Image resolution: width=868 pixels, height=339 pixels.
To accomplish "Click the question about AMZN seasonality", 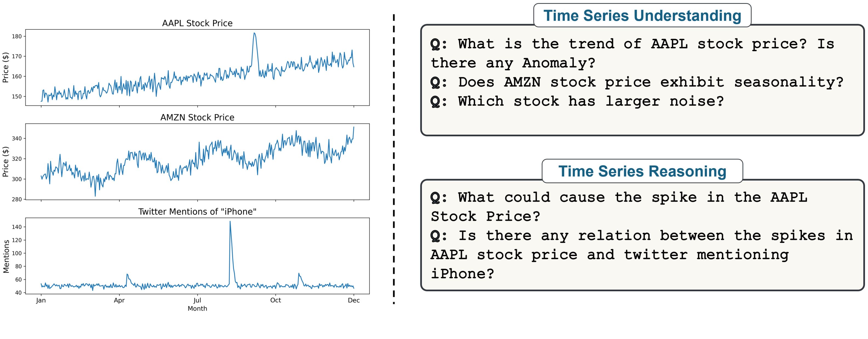I will [x=637, y=82].
